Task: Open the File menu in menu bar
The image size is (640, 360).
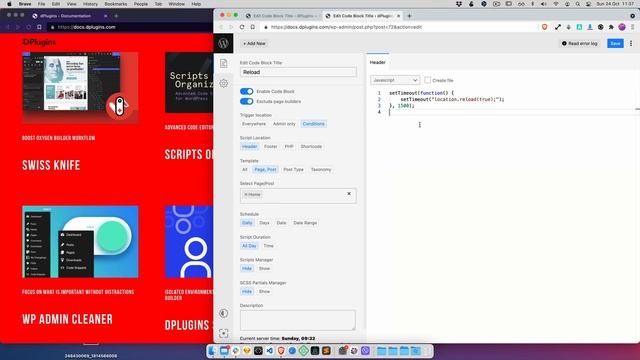Action: click(x=41, y=4)
